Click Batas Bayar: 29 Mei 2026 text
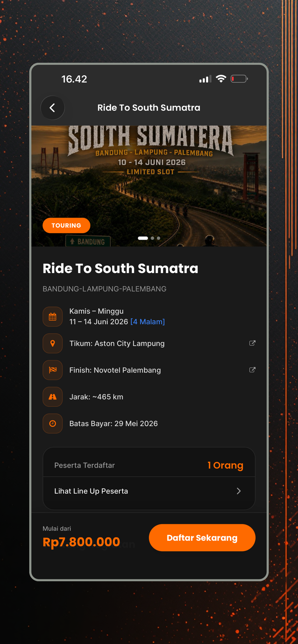The height and width of the screenshot is (644, 298). pos(113,424)
